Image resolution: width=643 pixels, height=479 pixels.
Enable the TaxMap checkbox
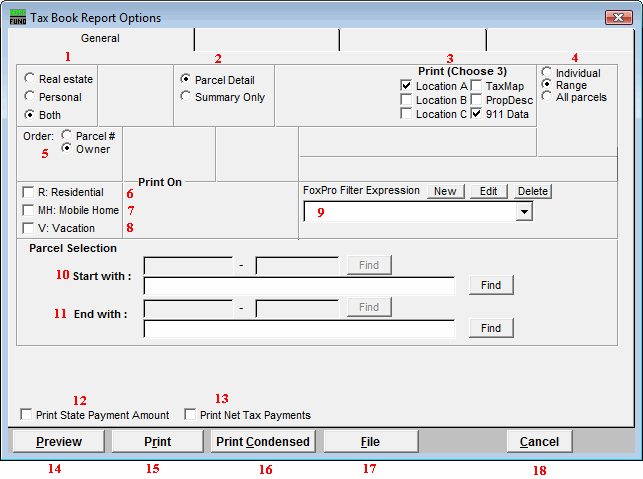coord(477,87)
